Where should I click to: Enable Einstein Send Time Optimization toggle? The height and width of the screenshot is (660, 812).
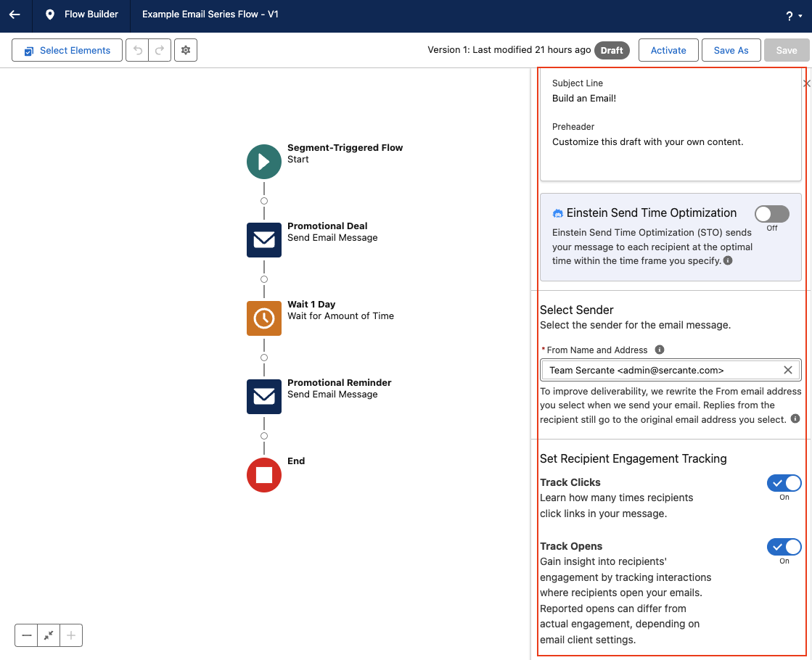(771, 214)
